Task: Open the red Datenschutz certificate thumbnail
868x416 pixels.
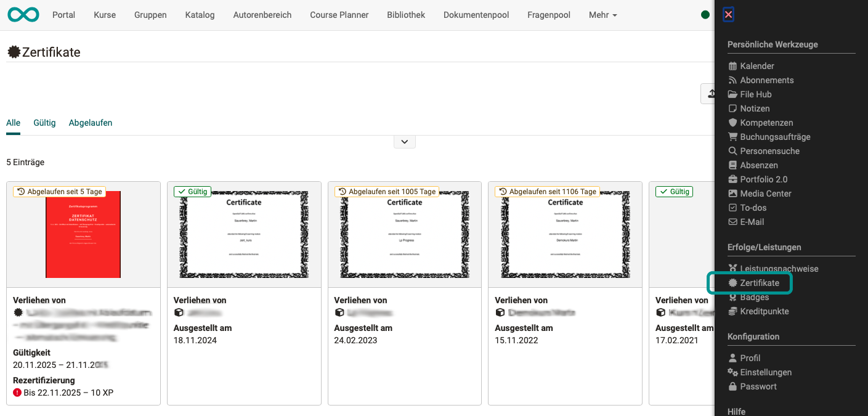Action: pyautogui.click(x=83, y=234)
